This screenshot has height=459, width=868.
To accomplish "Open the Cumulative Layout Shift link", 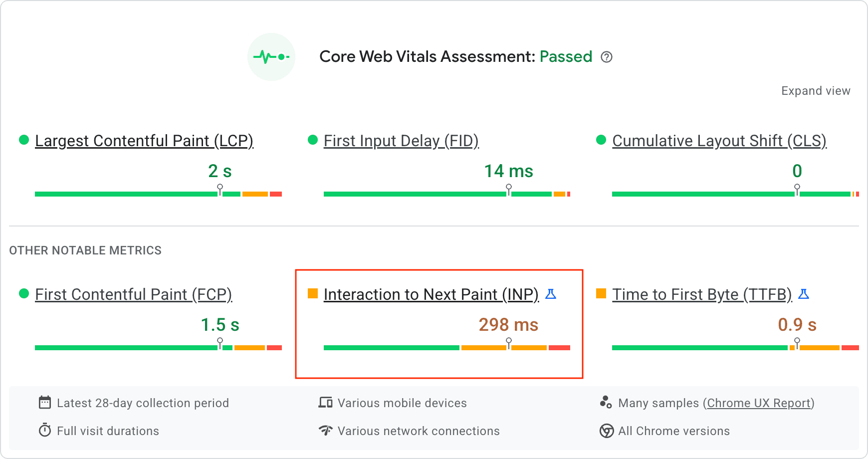I will pos(719,141).
